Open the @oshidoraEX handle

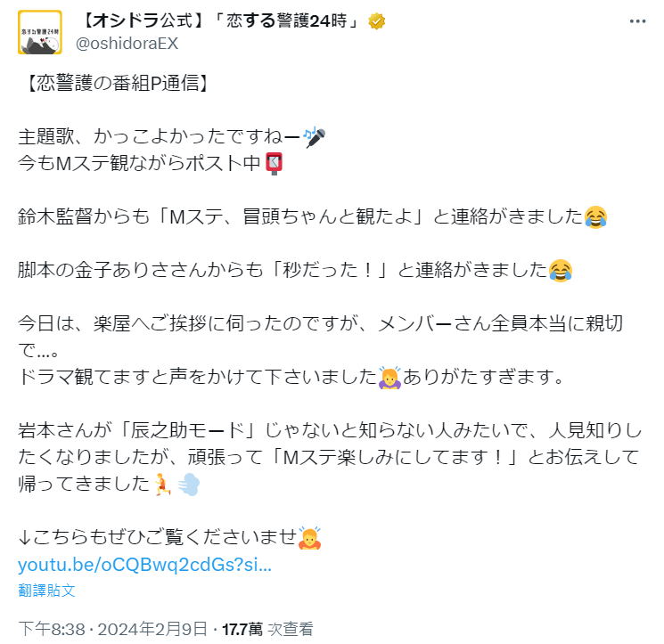pyautogui.click(x=127, y=44)
